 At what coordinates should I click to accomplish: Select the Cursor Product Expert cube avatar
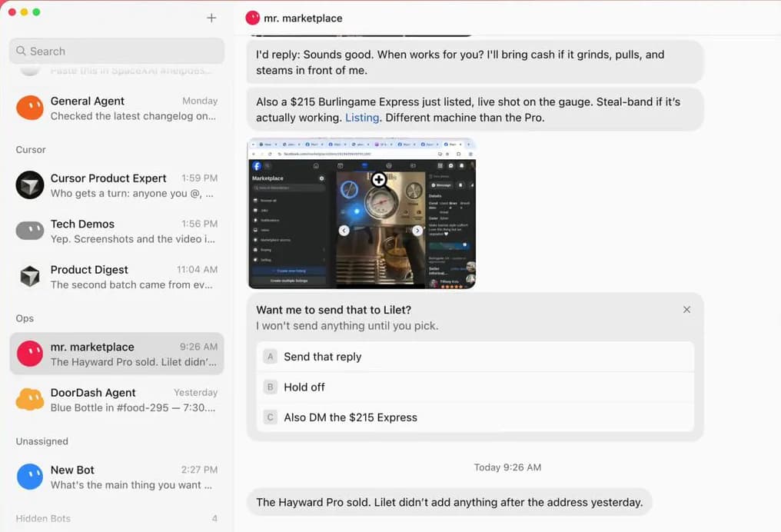30,185
